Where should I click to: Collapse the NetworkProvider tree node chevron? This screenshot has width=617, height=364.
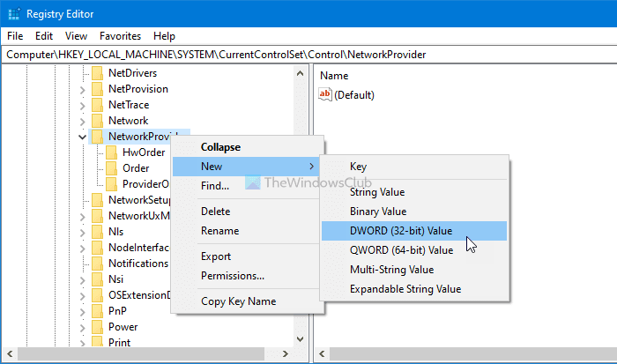pyautogui.click(x=82, y=137)
